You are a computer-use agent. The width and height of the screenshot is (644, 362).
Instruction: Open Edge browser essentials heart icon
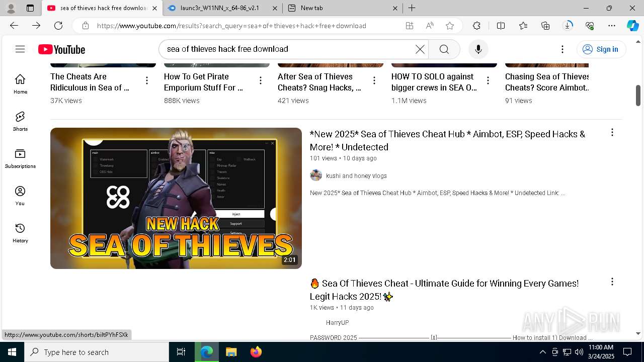pos(590,26)
